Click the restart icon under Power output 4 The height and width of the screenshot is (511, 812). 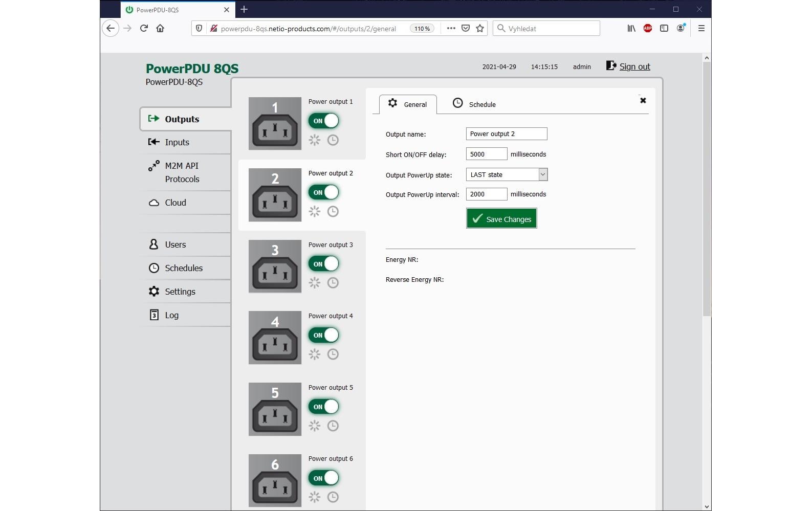[314, 354]
